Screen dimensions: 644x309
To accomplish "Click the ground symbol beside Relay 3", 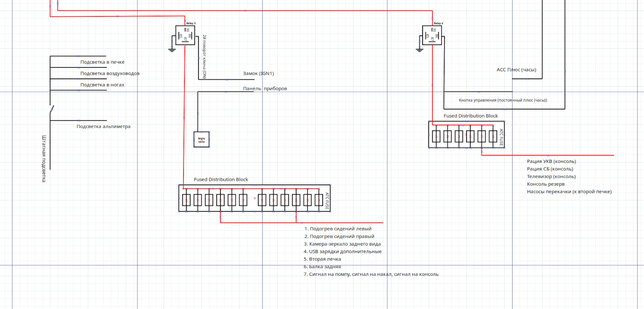I will (172, 50).
